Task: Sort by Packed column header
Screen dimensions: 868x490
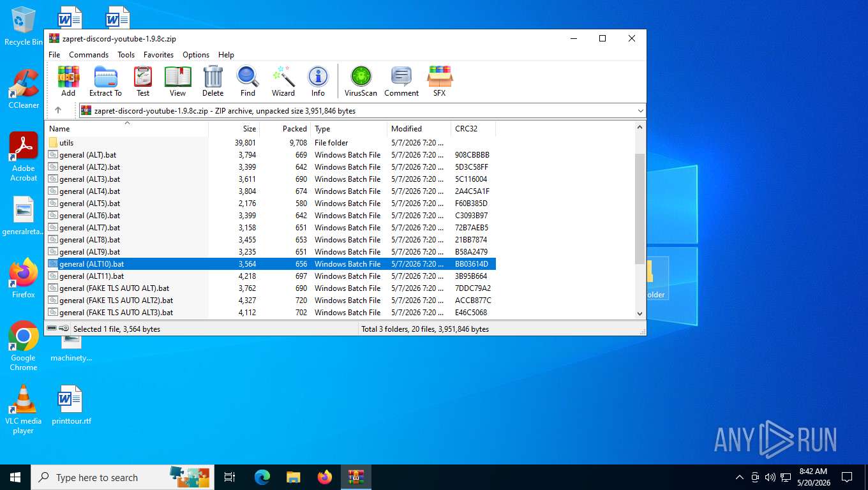Action: coord(285,128)
